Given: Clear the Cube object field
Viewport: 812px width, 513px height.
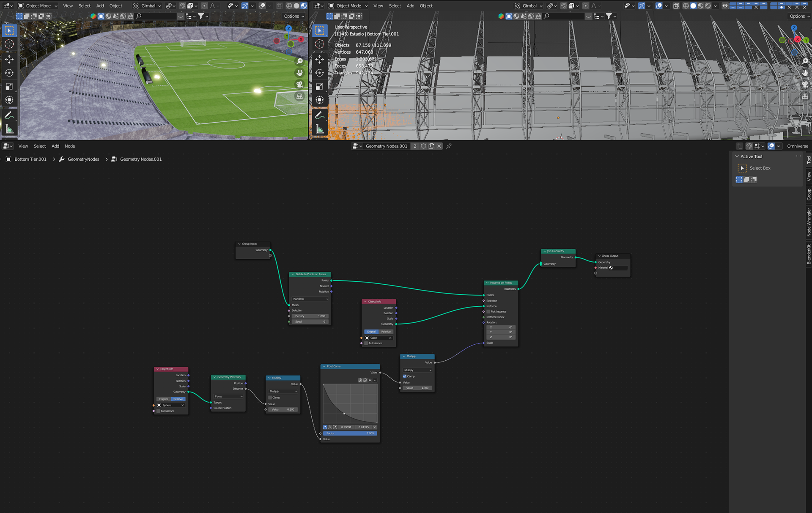Looking at the screenshot, I should (x=390, y=338).
